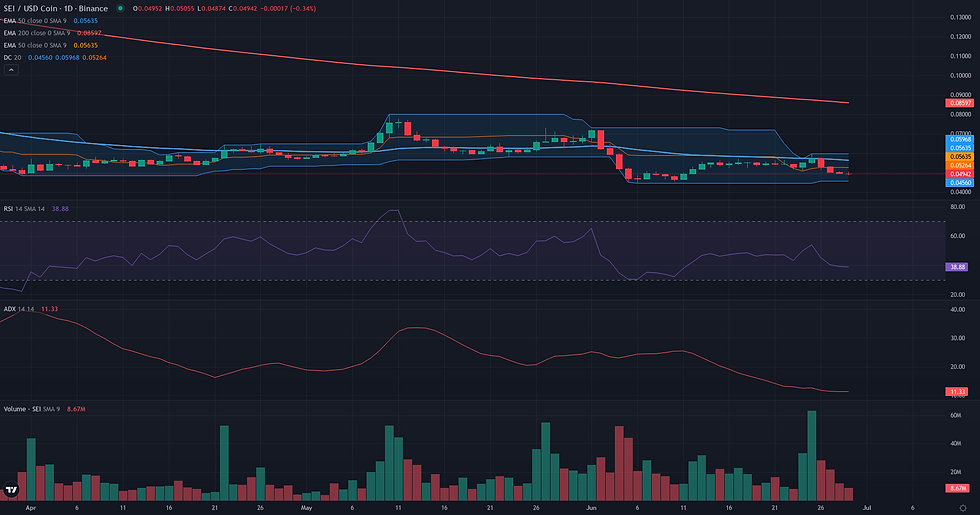Click the 0.12000 level on the price scale
The width and height of the screenshot is (980, 515).
pos(961,37)
